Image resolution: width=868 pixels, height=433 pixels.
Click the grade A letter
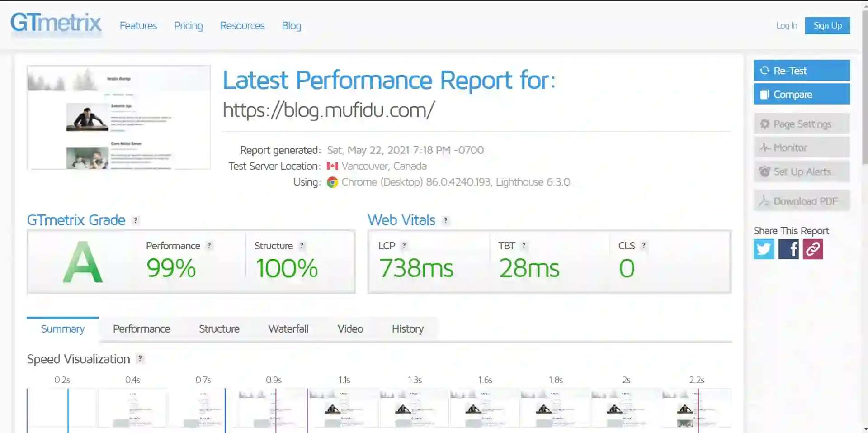click(82, 262)
